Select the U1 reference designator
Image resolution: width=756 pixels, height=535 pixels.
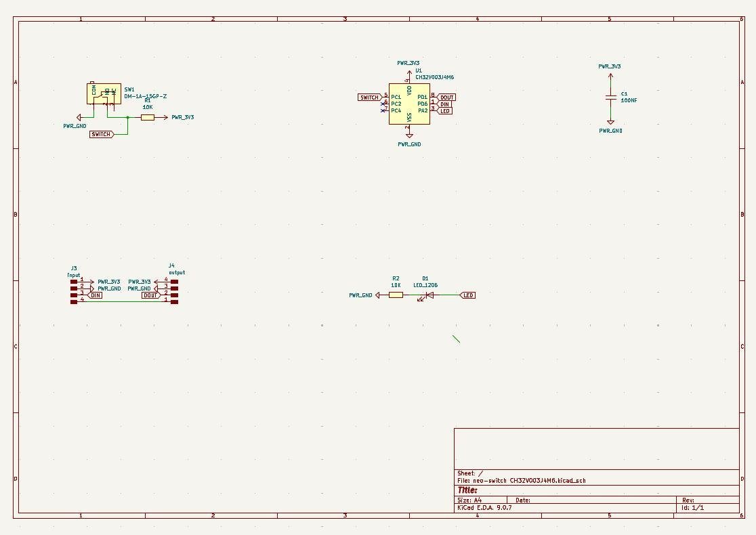click(419, 70)
